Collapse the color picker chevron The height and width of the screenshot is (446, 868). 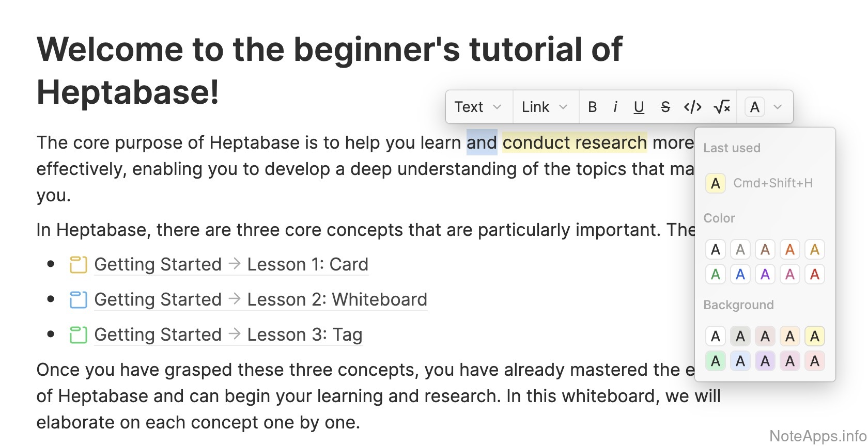point(778,107)
